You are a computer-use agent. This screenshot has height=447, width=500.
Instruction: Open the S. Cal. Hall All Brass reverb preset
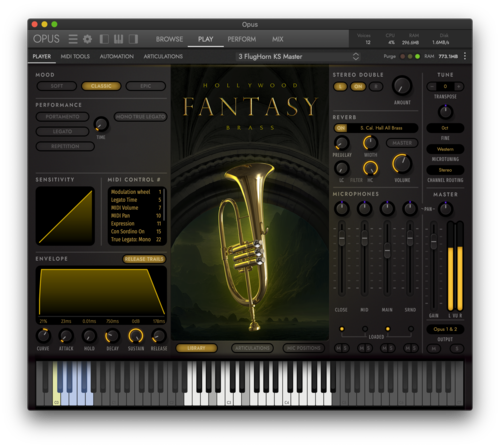coord(382,128)
